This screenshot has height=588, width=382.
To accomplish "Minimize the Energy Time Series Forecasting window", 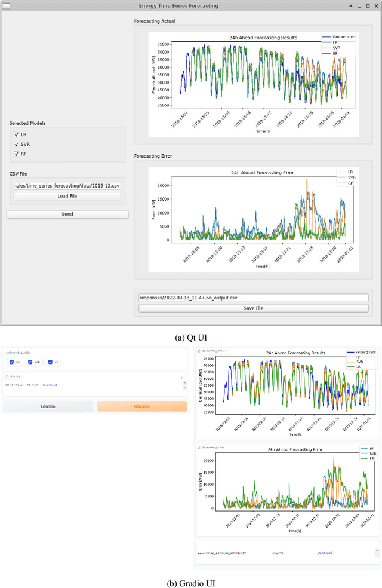I will point(360,5).
